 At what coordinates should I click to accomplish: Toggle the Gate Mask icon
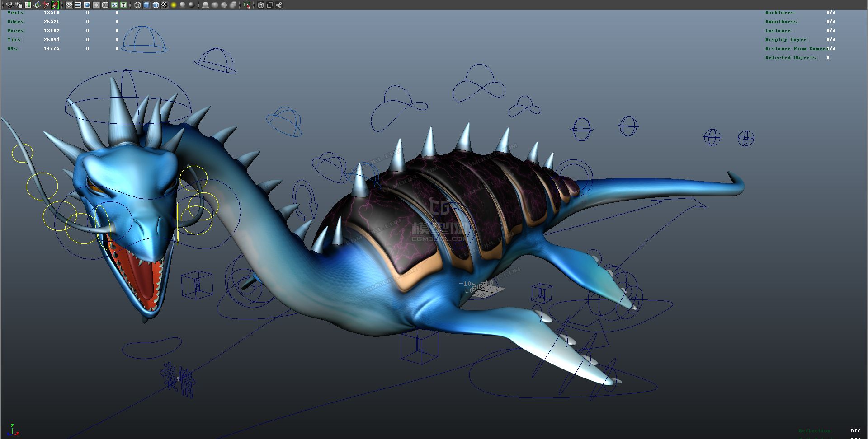[x=96, y=5]
